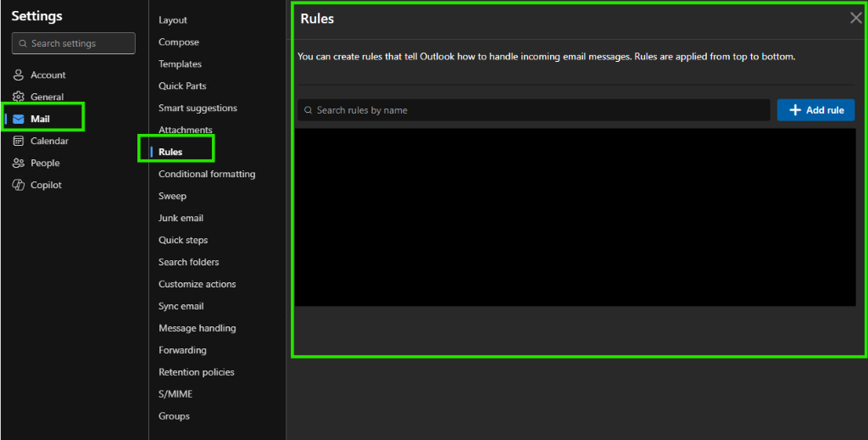The height and width of the screenshot is (440, 868).
Task: Open the Layout mail settings
Action: coord(173,20)
